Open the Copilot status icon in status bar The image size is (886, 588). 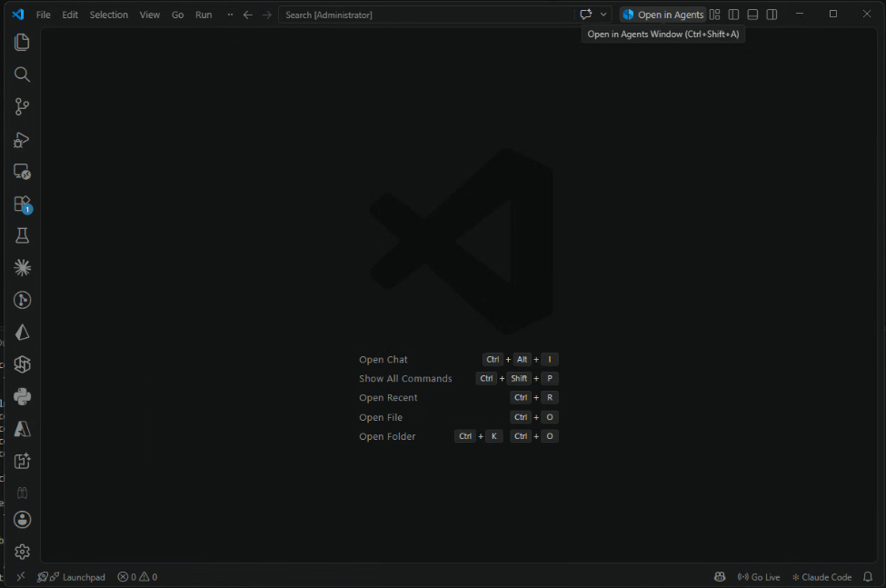click(720, 577)
